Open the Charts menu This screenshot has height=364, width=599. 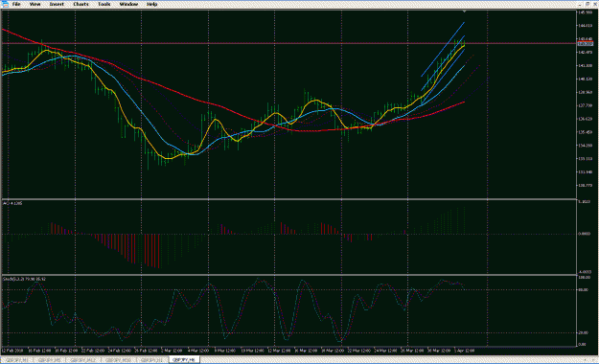[81, 4]
